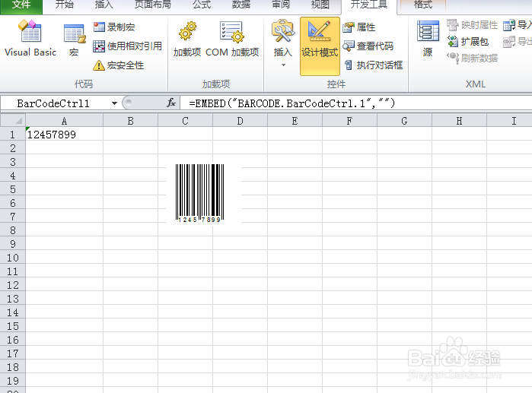Open the Visual Basic editor
The width and height of the screenshot is (532, 393).
pyautogui.click(x=30, y=38)
